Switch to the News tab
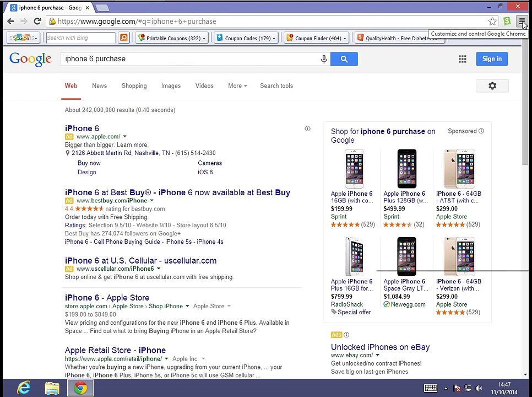 tap(100, 85)
